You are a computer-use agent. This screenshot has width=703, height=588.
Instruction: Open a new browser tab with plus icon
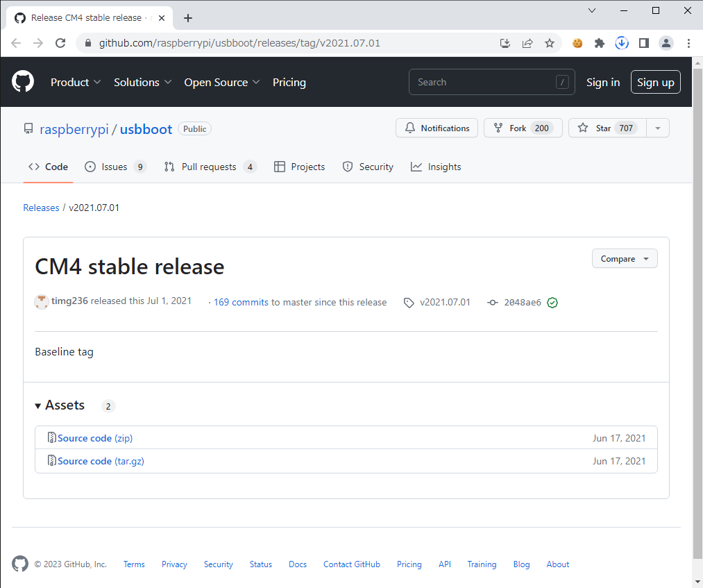coord(188,18)
